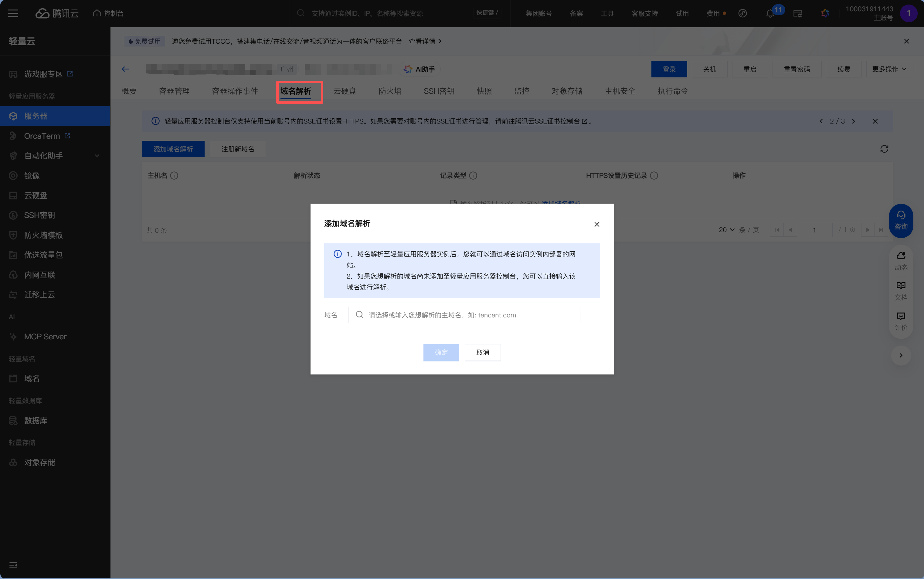Screen dimensions: 924x579
Task: Open the 腾讯云SSL证书控制台 link
Action: [547, 121]
